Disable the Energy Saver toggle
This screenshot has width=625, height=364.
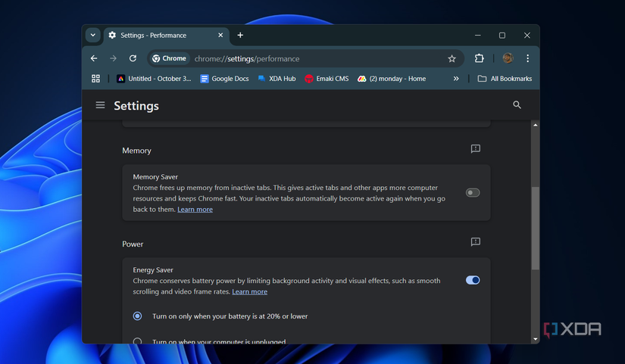click(473, 280)
